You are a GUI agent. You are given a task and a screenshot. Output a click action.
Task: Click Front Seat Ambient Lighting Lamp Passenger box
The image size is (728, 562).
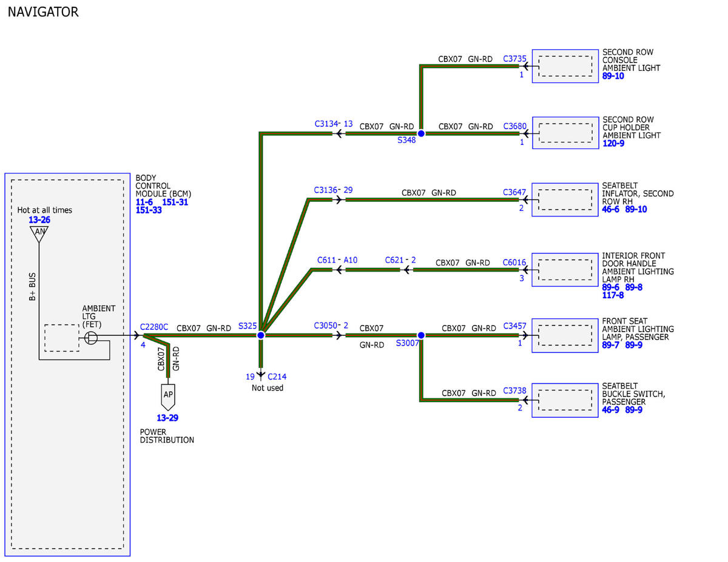(565, 335)
